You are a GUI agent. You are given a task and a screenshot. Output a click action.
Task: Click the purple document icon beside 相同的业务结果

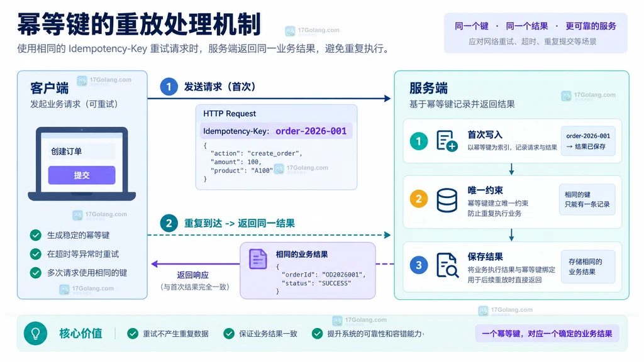258,260
